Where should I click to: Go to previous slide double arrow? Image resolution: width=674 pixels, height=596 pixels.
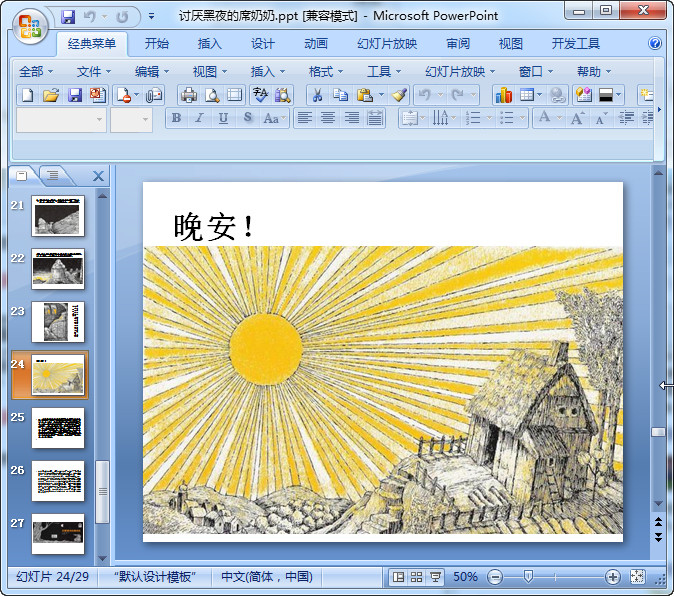pos(658,522)
